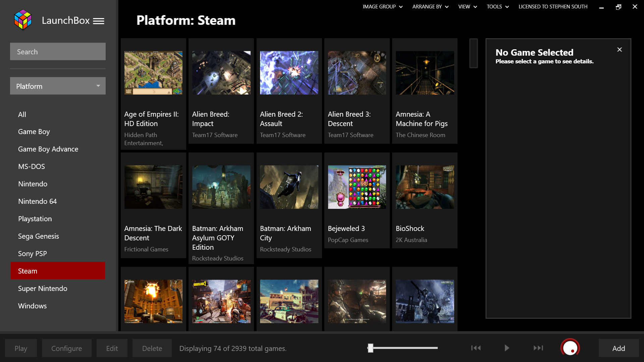
Task: Click the Edit button
Action: (x=112, y=348)
